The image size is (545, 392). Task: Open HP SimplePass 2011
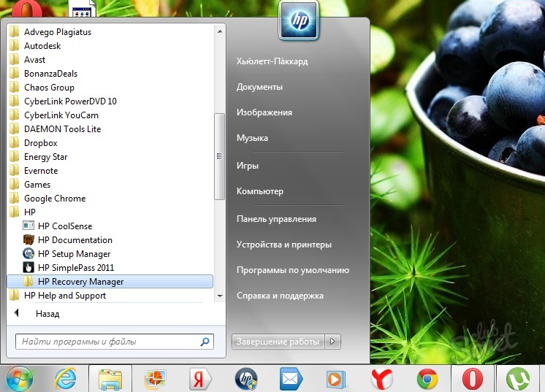tap(76, 268)
